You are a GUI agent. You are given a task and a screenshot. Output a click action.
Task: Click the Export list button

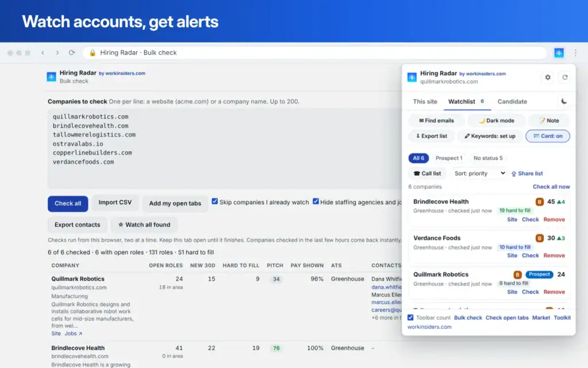[431, 136]
